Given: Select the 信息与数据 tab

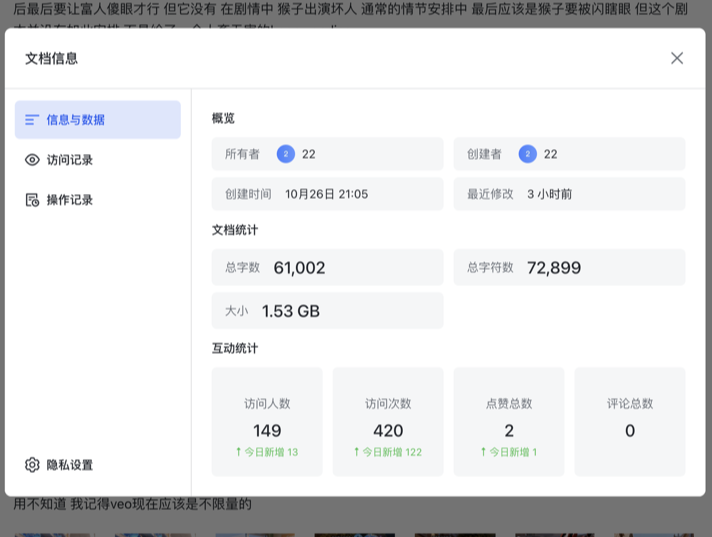Looking at the screenshot, I should (x=98, y=120).
